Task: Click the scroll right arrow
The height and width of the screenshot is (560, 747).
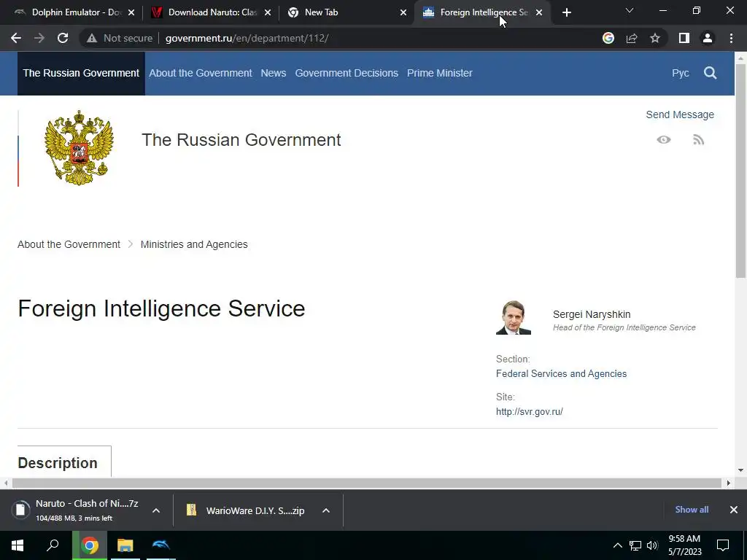Action: point(728,483)
